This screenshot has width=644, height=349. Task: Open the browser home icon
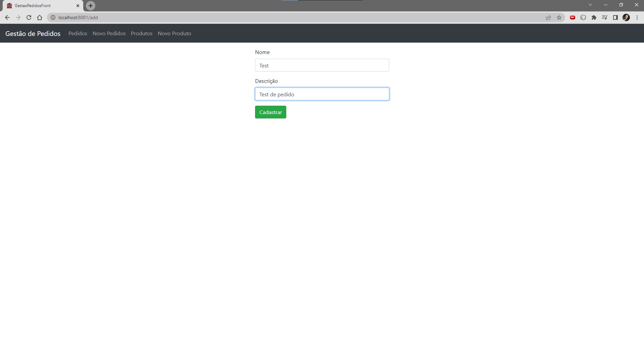coord(40,17)
